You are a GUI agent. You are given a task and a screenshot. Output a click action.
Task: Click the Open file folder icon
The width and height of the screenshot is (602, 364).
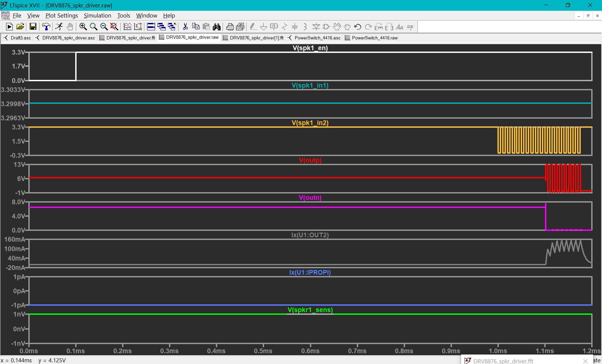point(20,27)
